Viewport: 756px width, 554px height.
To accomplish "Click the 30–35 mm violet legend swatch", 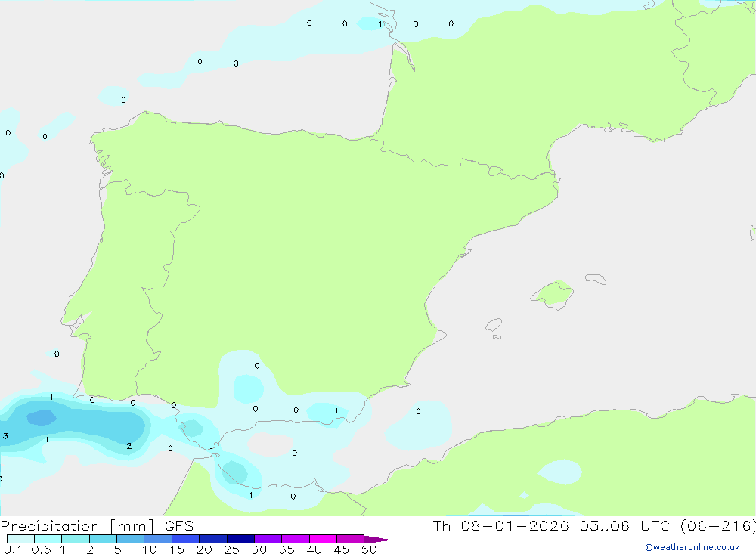I will pyautogui.click(x=268, y=539).
